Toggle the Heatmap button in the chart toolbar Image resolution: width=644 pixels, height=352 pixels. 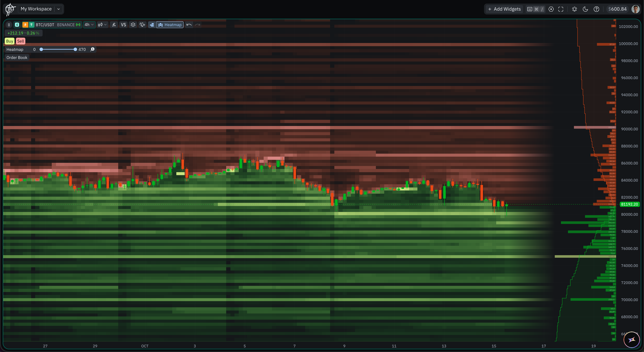[170, 25]
